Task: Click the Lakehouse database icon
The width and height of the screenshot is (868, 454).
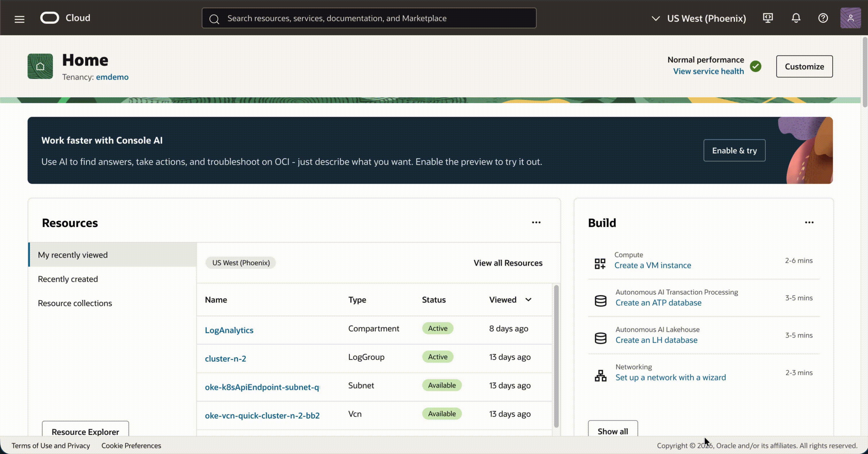Action: [x=600, y=338]
